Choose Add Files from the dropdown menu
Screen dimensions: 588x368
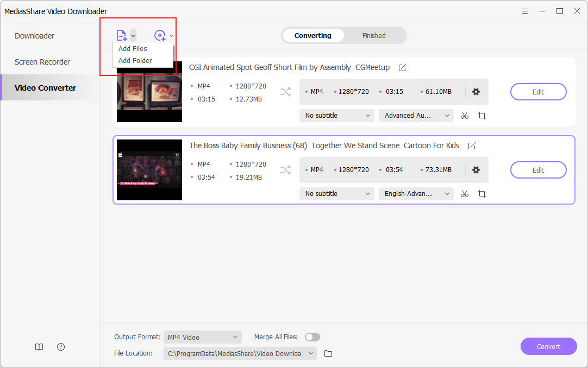click(133, 49)
